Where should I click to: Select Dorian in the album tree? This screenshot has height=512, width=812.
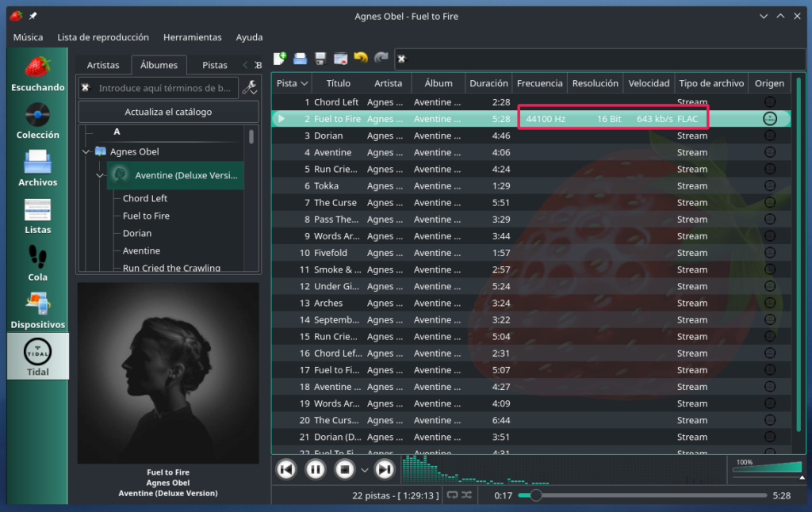137,233
